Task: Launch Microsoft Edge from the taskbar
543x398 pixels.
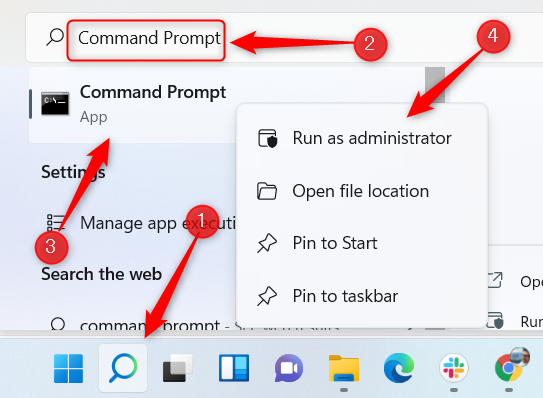Action: point(399,368)
